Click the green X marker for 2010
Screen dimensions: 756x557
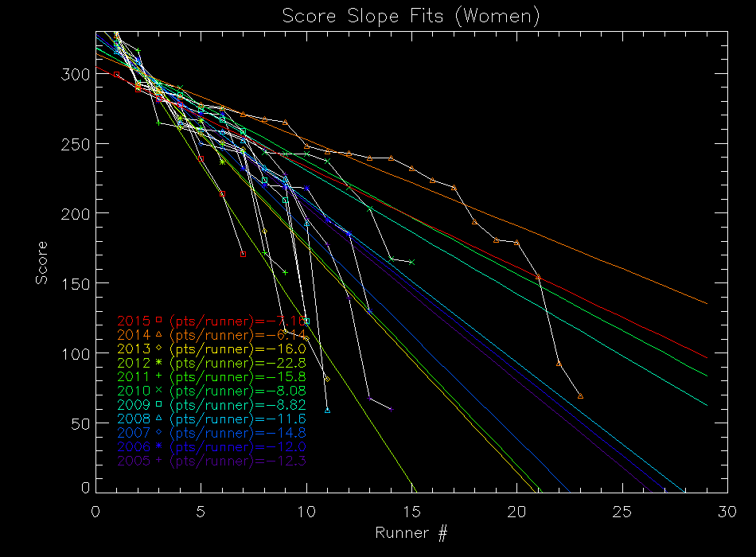[158, 390]
